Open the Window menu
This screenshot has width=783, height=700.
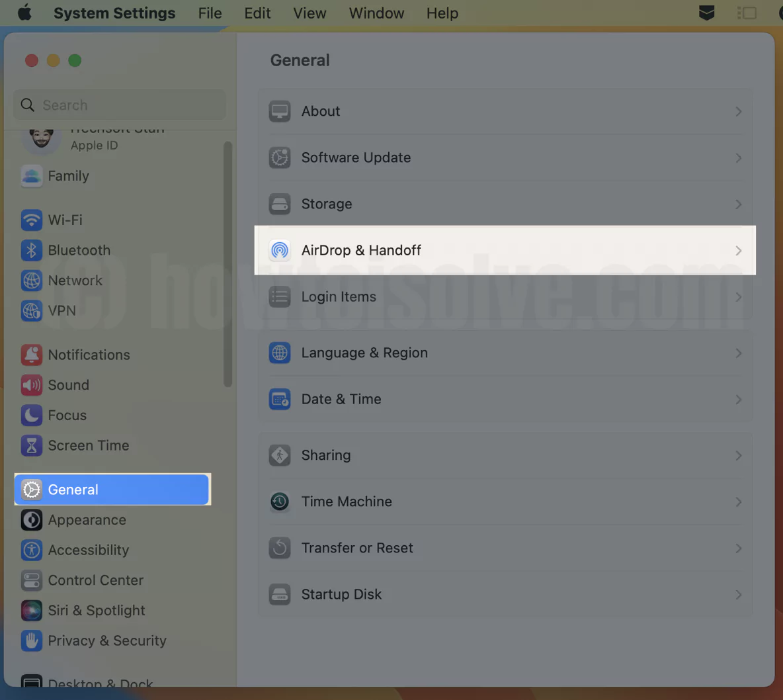(376, 13)
